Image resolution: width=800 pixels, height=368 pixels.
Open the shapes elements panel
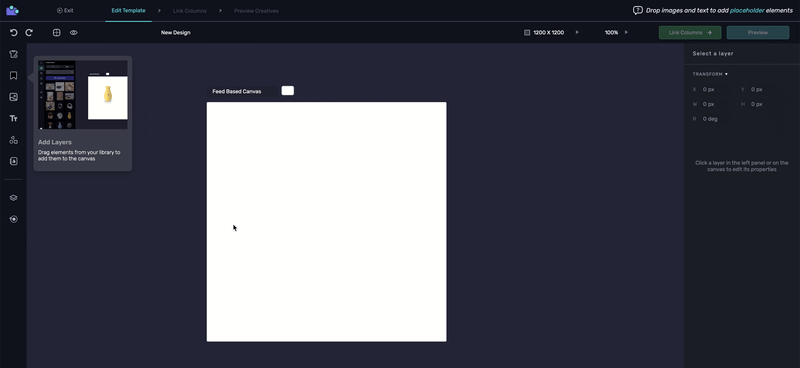(x=14, y=140)
